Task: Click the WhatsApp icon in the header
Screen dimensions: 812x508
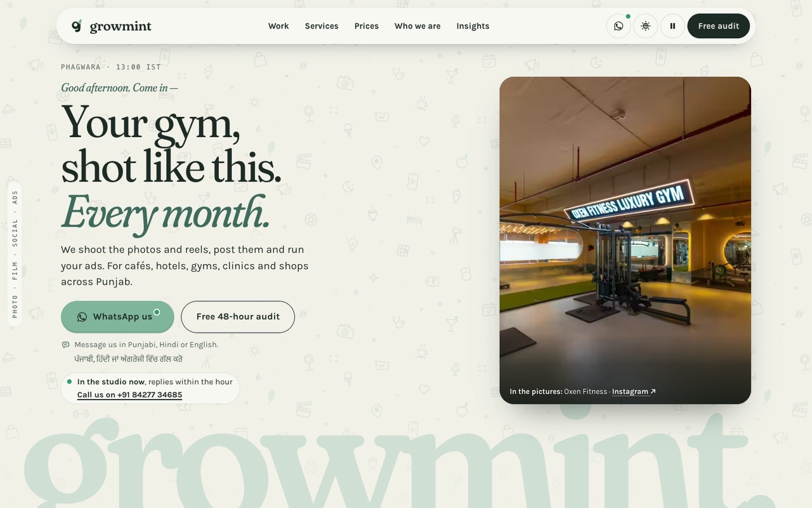Action: click(x=619, y=26)
